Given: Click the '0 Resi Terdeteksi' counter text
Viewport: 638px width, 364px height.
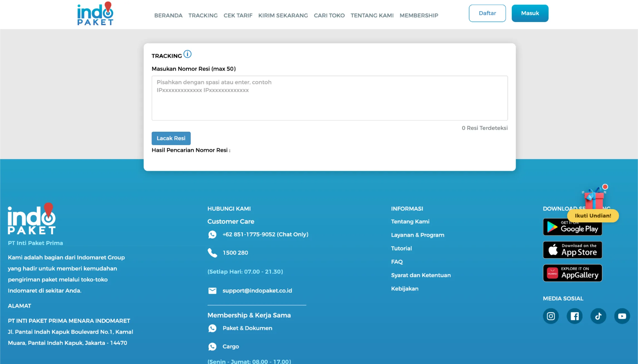Looking at the screenshot, I should 484,128.
